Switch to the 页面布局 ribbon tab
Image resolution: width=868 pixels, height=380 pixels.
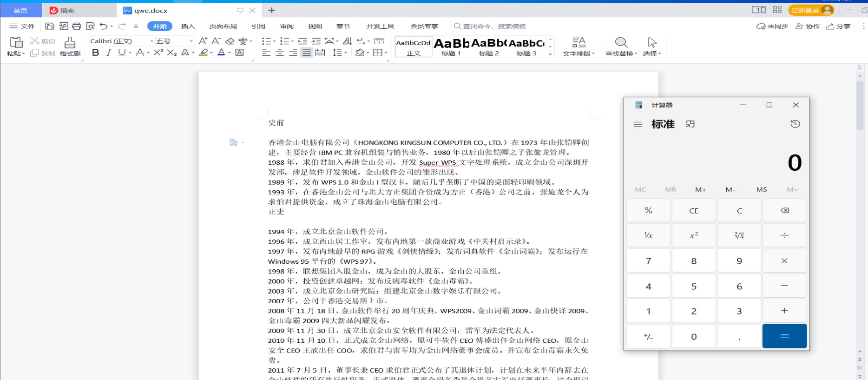[x=223, y=26]
